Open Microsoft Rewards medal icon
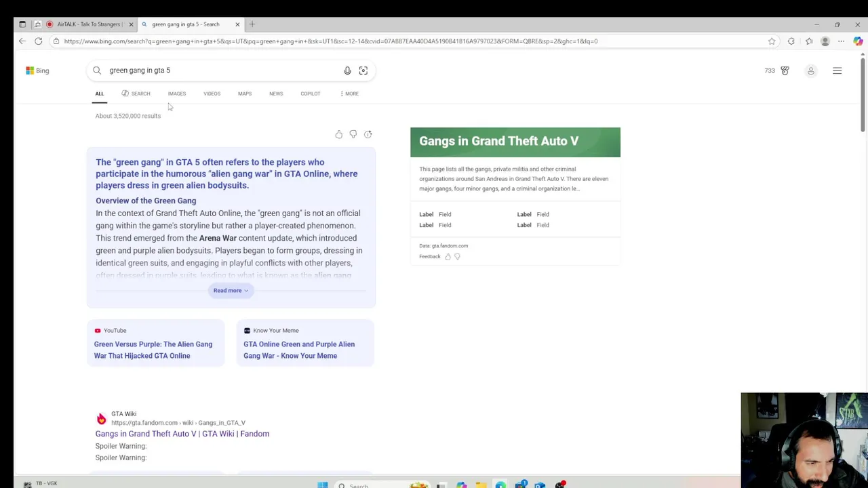Viewport: 868px width, 488px height. click(x=785, y=70)
